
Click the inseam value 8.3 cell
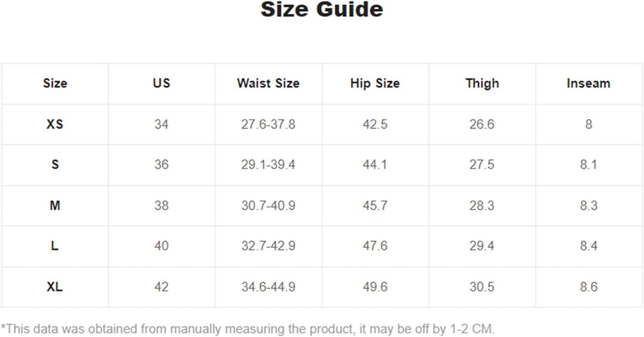(588, 205)
